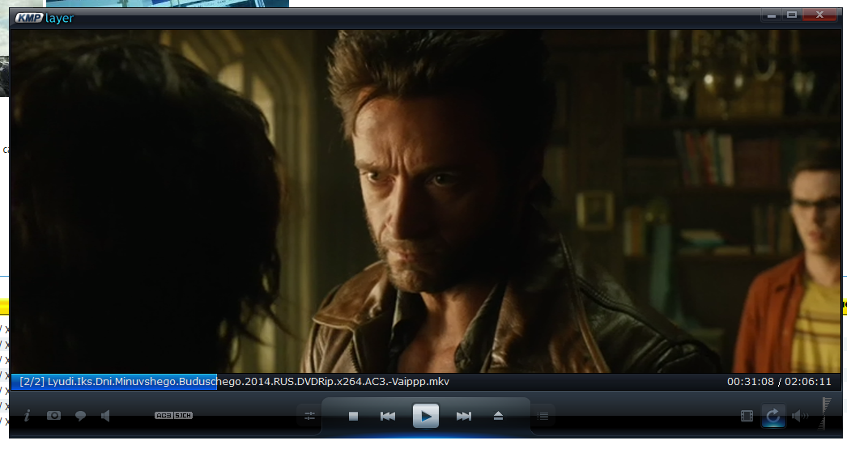Go to the previous track
The image size is (868, 466).
pyautogui.click(x=388, y=417)
